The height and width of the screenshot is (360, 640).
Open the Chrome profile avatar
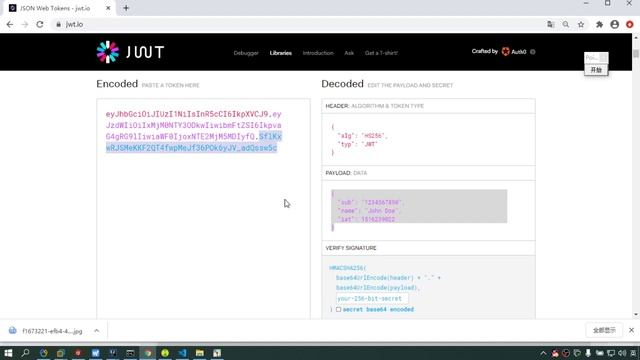coord(615,24)
